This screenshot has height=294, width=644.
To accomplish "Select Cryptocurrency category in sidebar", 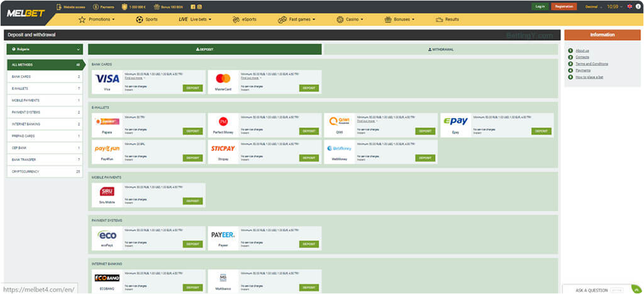I will coord(45,172).
